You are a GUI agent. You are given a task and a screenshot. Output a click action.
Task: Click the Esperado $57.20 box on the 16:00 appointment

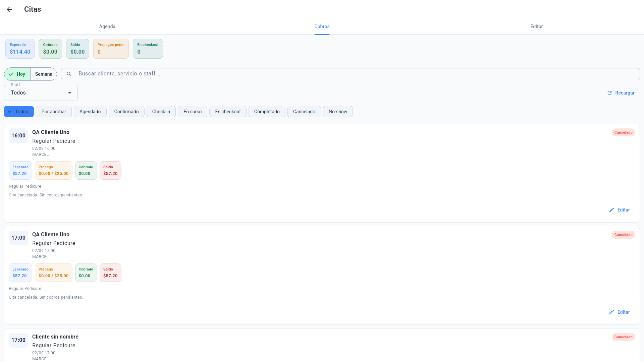pyautogui.click(x=20, y=170)
